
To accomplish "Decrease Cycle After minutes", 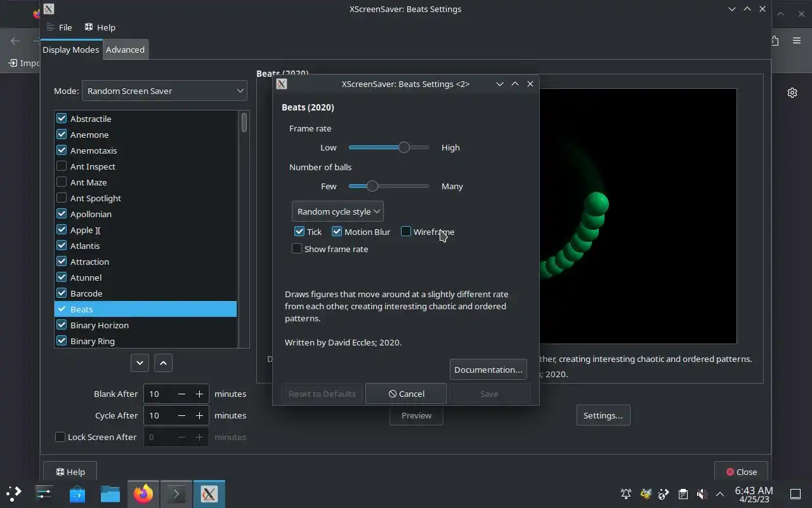I will [x=181, y=415].
